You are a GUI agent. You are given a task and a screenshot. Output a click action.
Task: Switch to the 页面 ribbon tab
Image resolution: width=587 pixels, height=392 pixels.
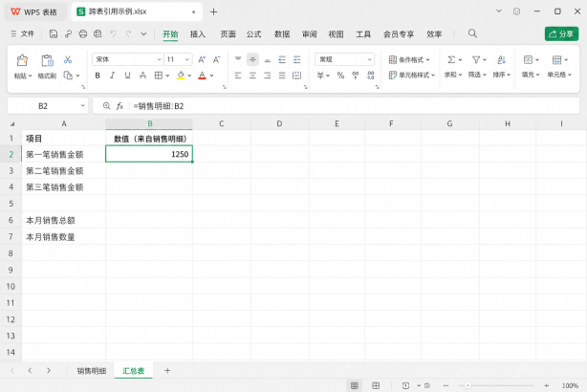click(x=228, y=34)
